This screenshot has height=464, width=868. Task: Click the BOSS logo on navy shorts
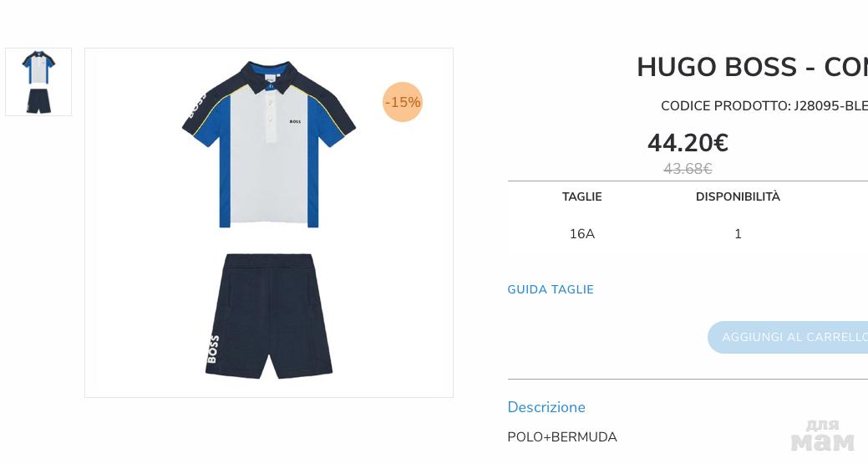(212, 349)
